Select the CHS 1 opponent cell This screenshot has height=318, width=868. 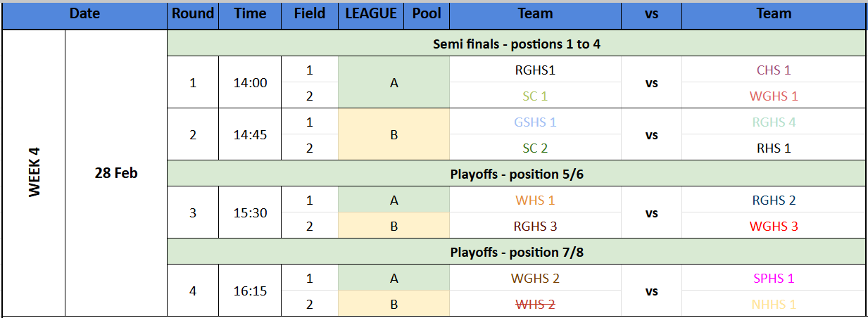coord(773,70)
